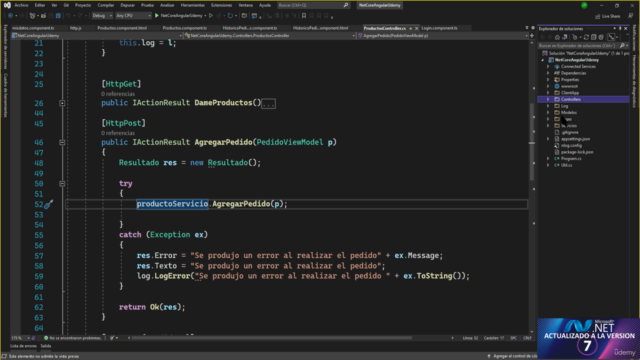Click the Undo arrow in the toolbar
The height and width of the screenshot is (360, 640).
68,16
